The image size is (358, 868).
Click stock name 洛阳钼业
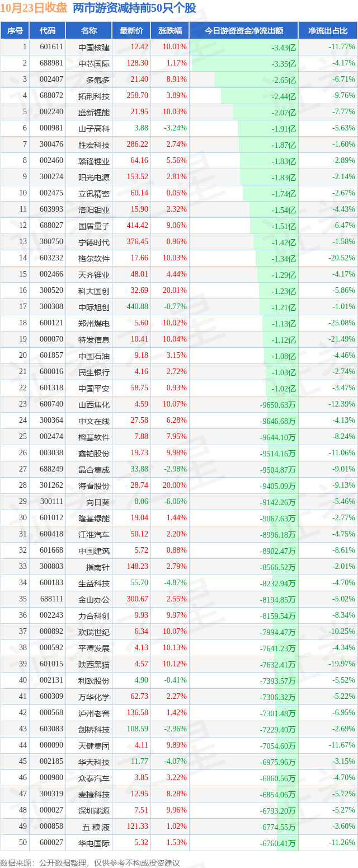point(94,209)
